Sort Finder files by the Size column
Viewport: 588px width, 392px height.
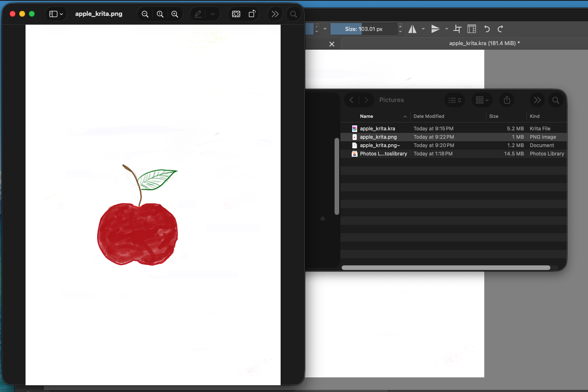[494, 116]
